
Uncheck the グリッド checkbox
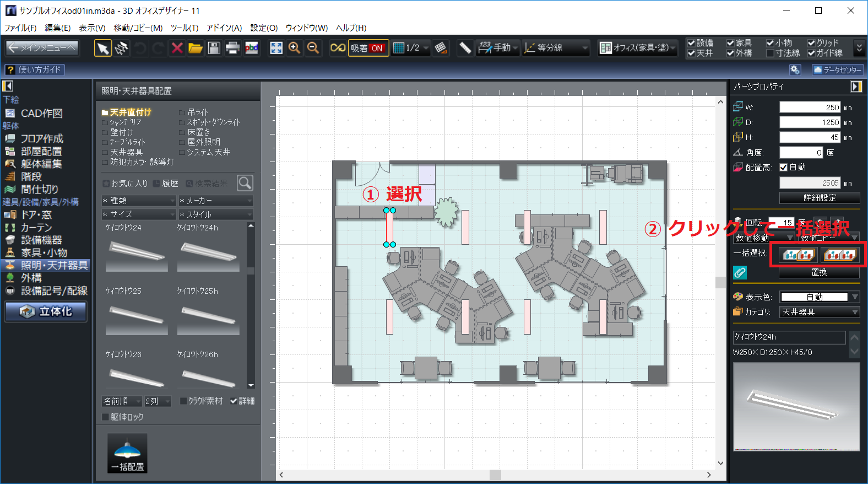click(x=811, y=43)
